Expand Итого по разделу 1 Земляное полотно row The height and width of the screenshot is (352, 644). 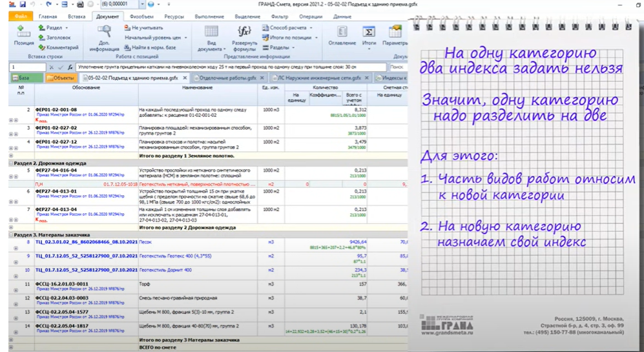point(11,156)
